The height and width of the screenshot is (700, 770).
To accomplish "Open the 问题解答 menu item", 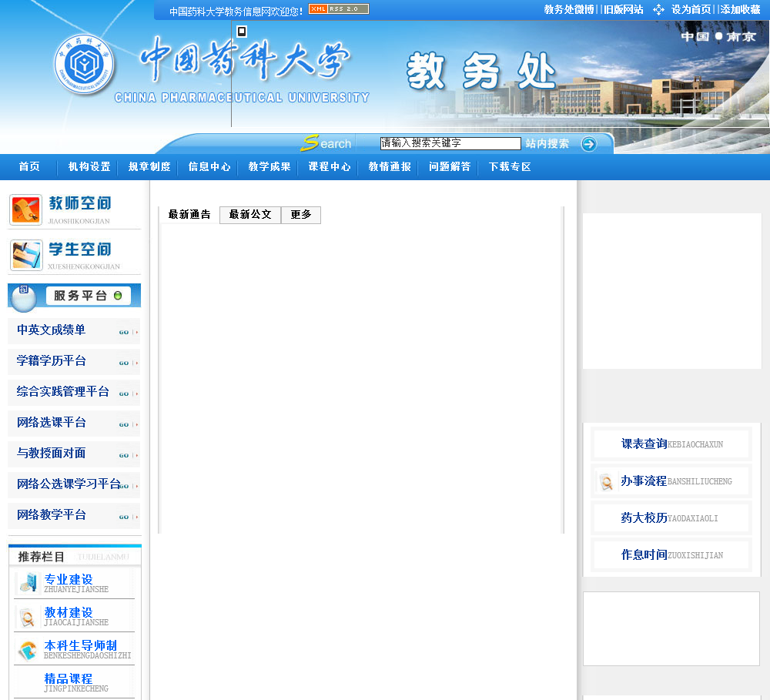I will 450,167.
